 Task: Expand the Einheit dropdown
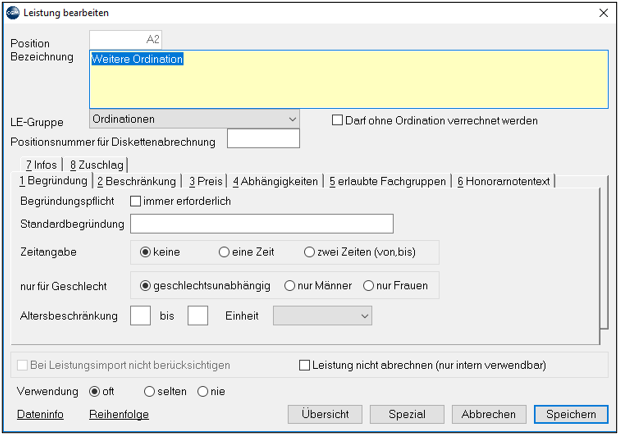tap(323, 316)
